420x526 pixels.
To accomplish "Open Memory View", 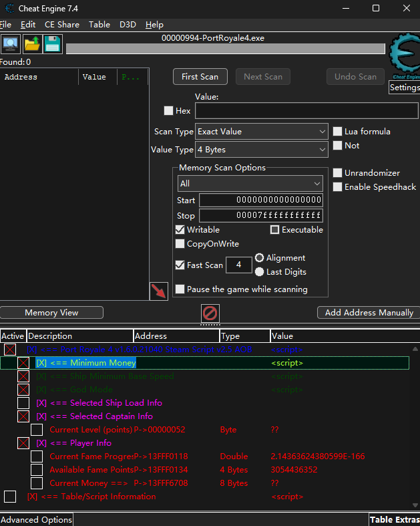I will (51, 313).
